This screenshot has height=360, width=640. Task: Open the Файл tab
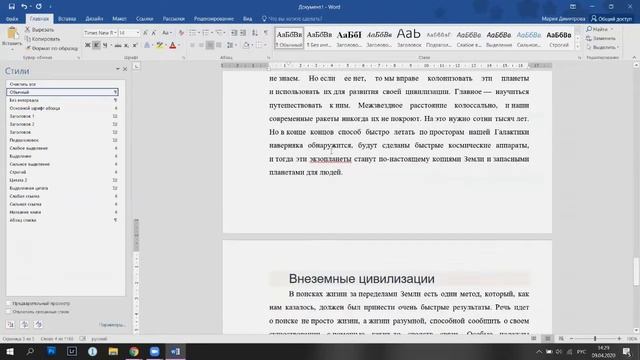12,19
